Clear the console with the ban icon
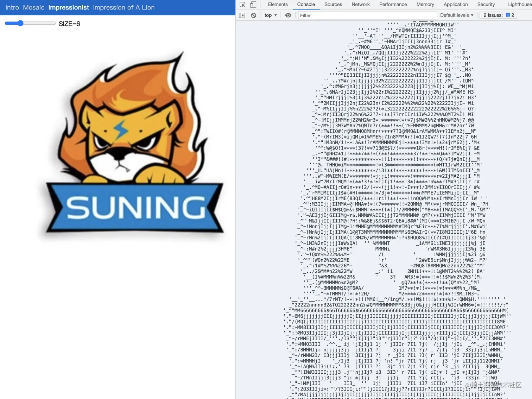 tap(253, 15)
